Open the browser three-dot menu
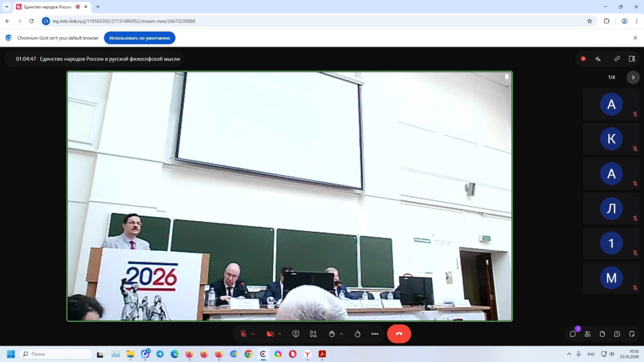 636,21
